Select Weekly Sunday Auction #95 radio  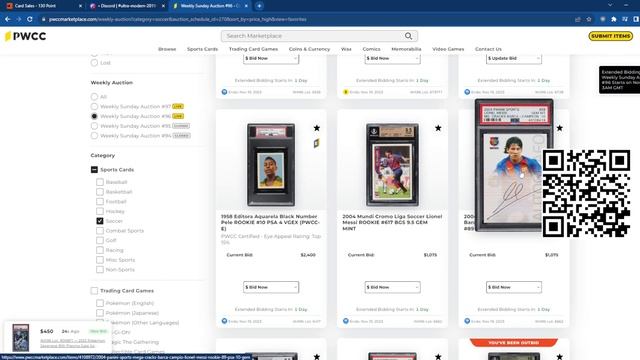[94, 126]
